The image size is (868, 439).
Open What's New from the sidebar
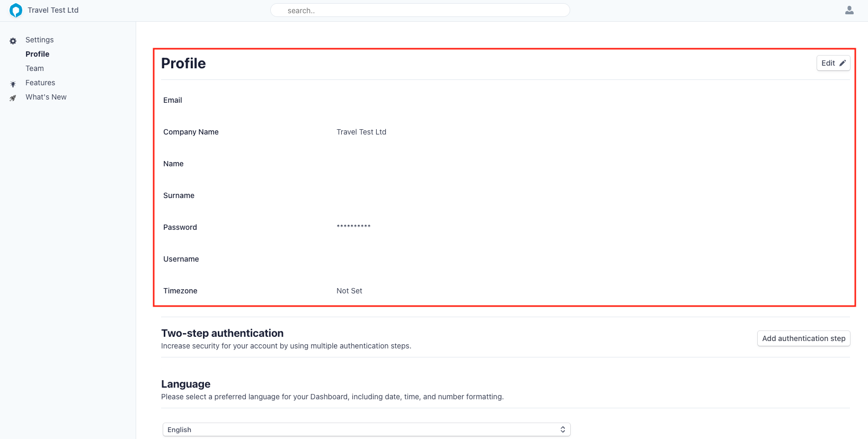46,97
